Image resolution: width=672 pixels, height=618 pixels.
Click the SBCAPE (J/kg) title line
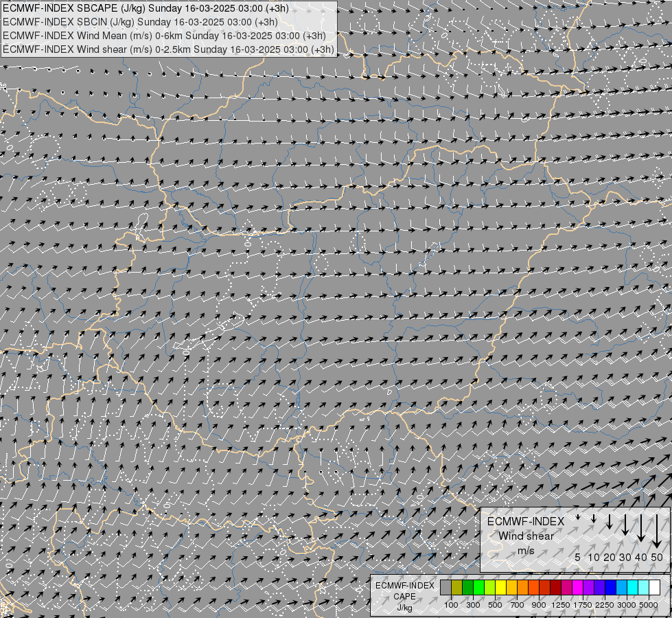pyautogui.click(x=146, y=8)
